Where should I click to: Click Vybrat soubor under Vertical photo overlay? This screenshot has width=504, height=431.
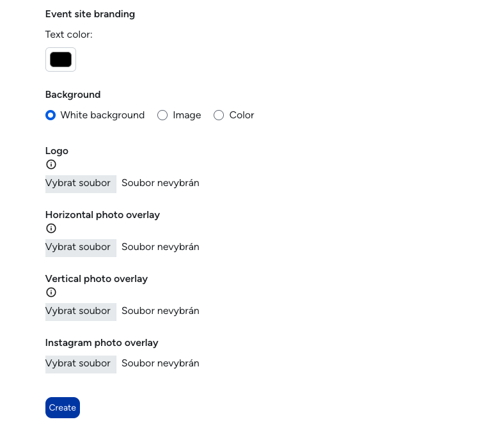tap(81, 312)
